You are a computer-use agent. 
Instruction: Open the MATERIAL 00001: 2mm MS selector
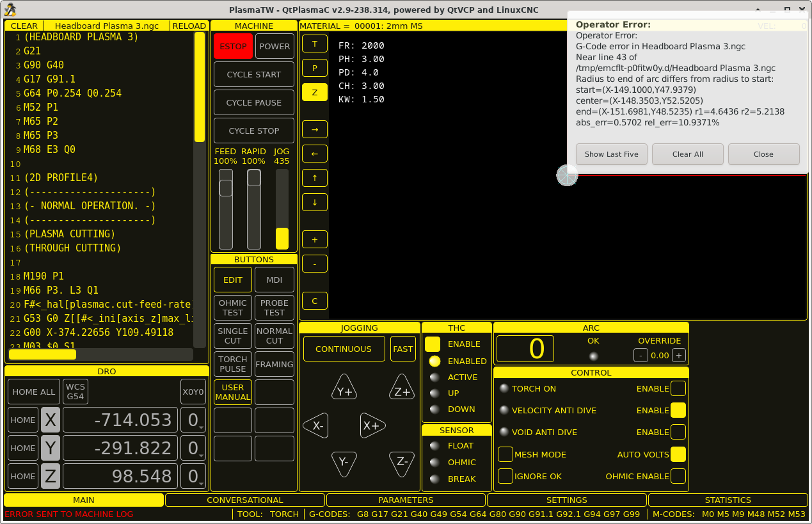(x=433, y=26)
